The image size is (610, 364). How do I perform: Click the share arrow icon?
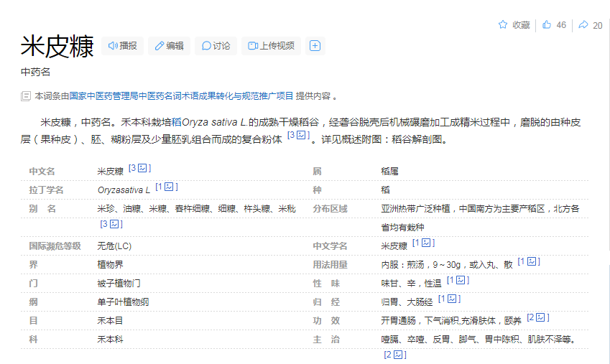(583, 25)
